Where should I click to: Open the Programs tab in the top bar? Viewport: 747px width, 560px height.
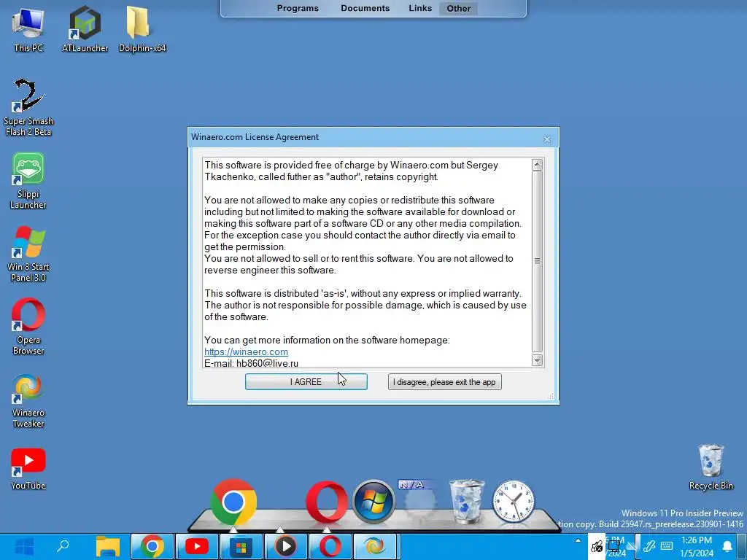[x=298, y=8]
